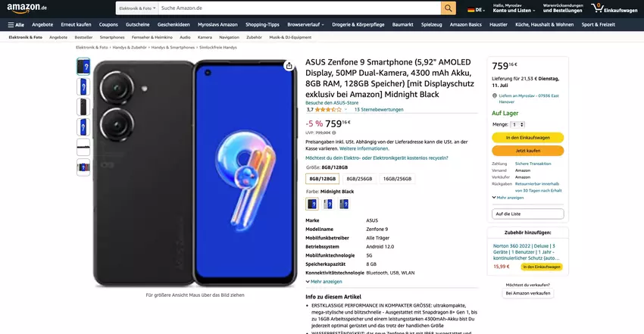Choose the 8GB/128GB size option
Image resolution: width=644 pixels, height=334 pixels.
pyautogui.click(x=323, y=179)
